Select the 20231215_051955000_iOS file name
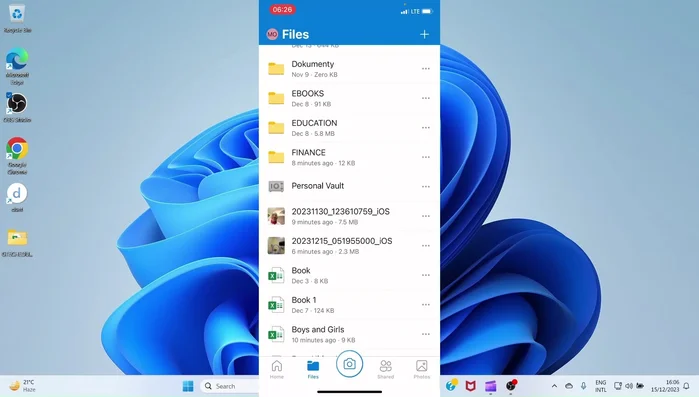The width and height of the screenshot is (699, 397). coord(342,241)
